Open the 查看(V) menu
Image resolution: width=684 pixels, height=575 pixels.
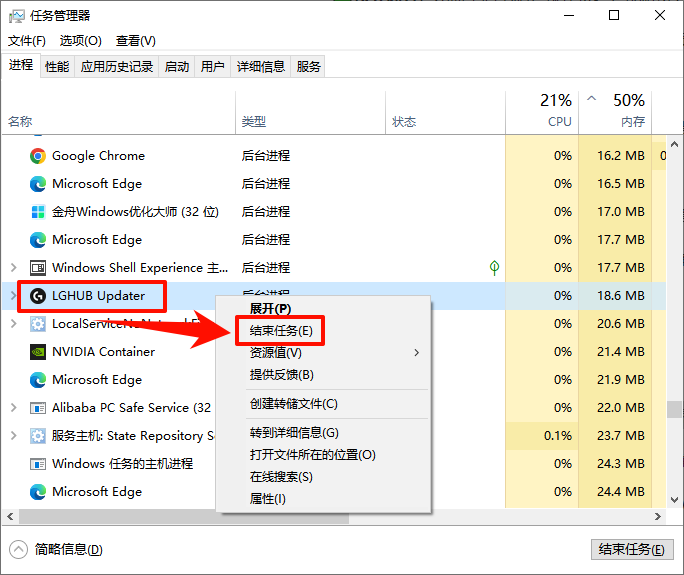point(136,41)
